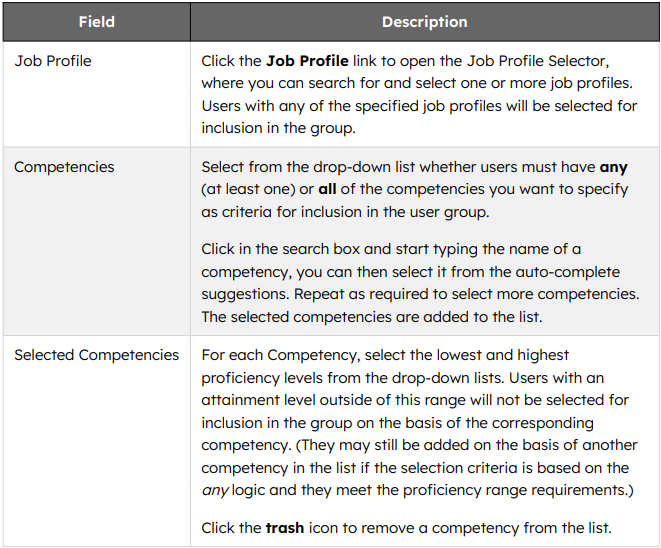Select the Selected Competencies field cell
Viewport: 661px width, 548px height.
click(97, 441)
